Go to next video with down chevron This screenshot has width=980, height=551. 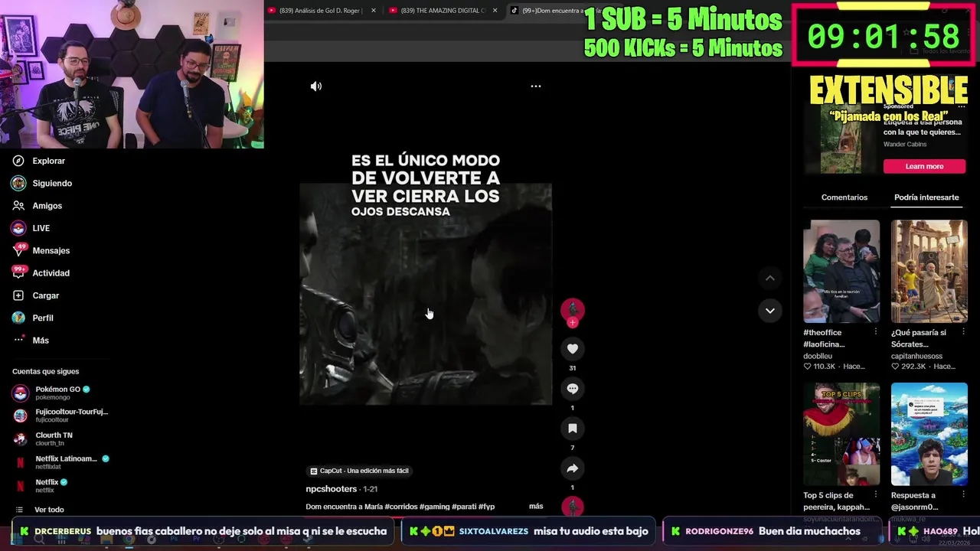pyautogui.click(x=770, y=311)
